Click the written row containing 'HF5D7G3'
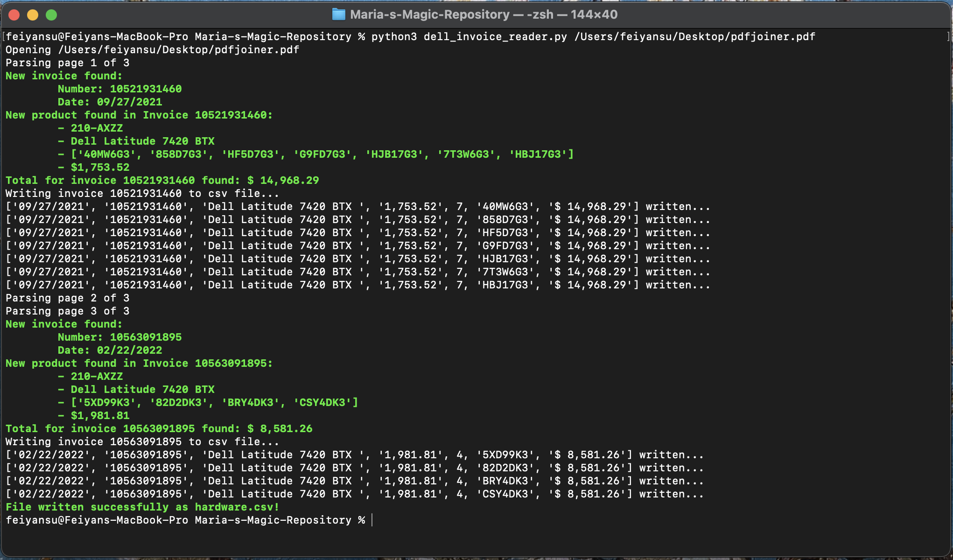 (358, 233)
